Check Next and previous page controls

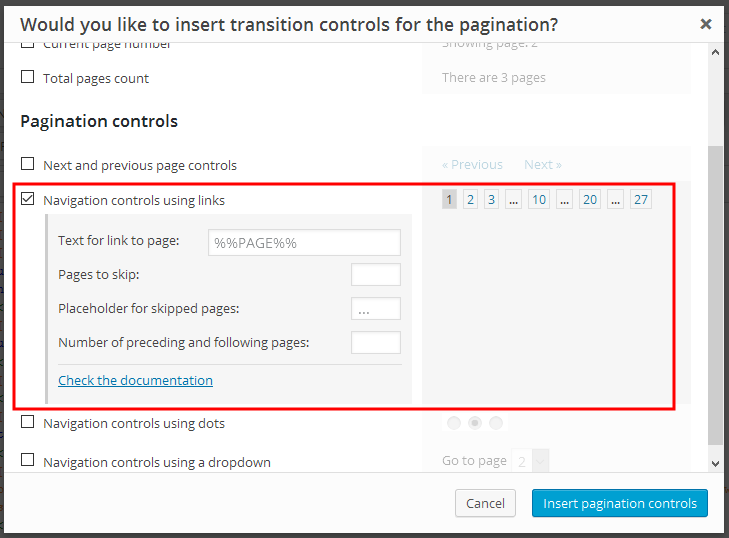pos(27,164)
